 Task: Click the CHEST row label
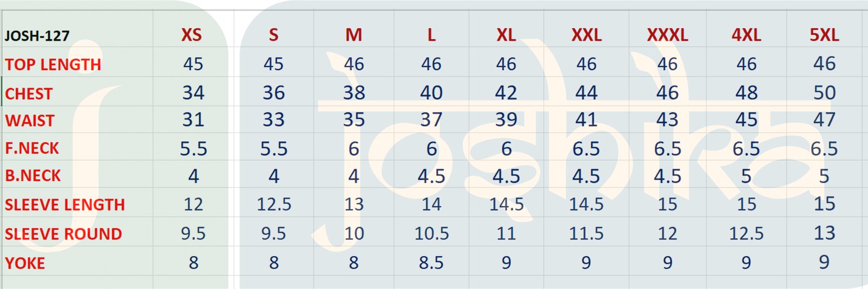pyautogui.click(x=29, y=94)
